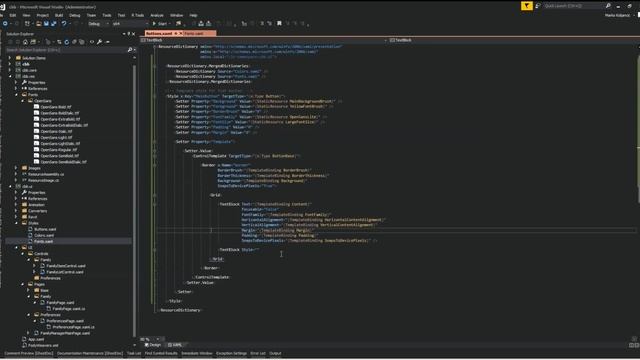Collapse the Fonts folder in Solution Explorer

point(17,95)
